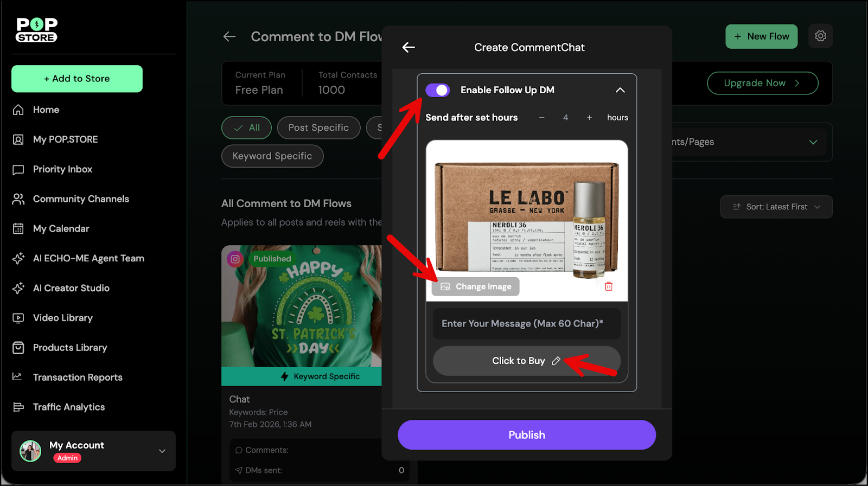Click the Publish button
This screenshot has height=486, width=868.
(526, 435)
